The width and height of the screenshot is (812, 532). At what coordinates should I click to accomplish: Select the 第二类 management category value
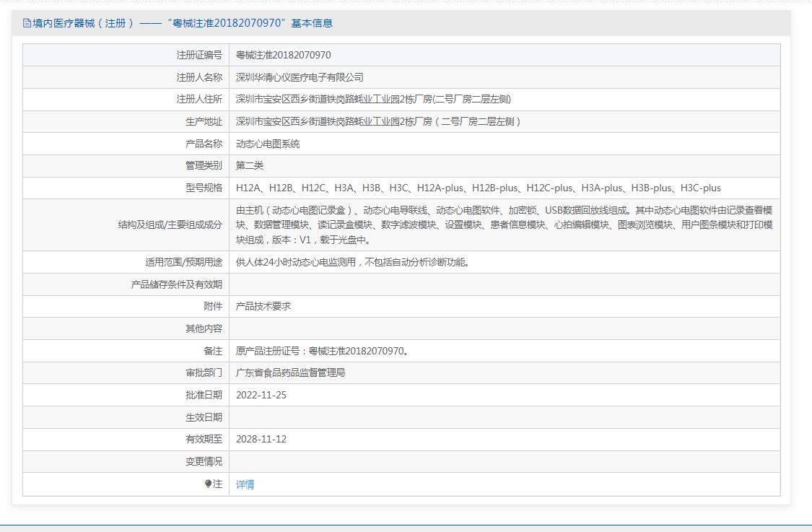pos(250,165)
